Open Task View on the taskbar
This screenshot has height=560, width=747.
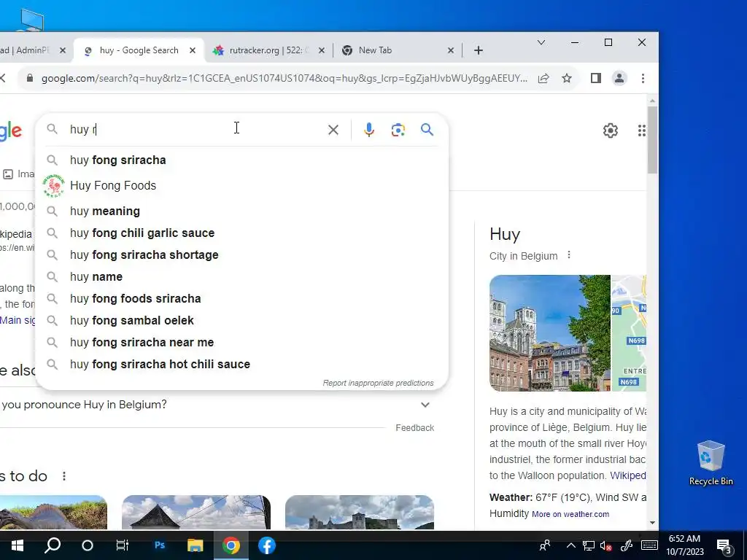tap(123, 545)
